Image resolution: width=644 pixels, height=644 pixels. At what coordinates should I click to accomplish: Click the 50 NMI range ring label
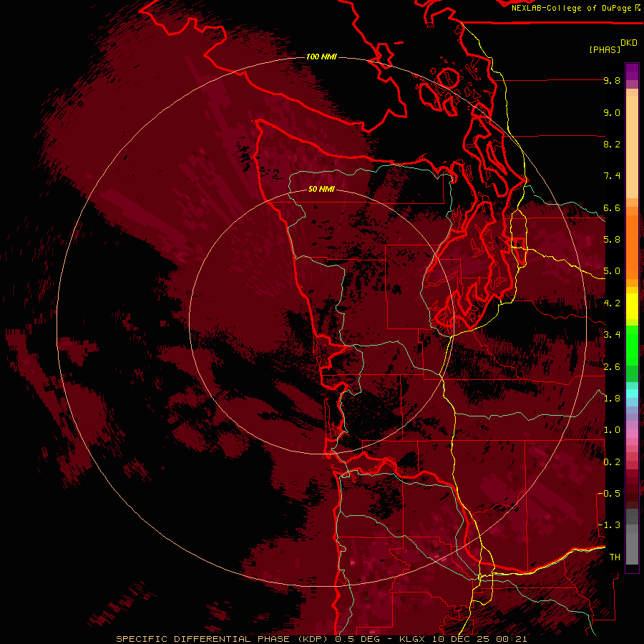[x=321, y=189]
